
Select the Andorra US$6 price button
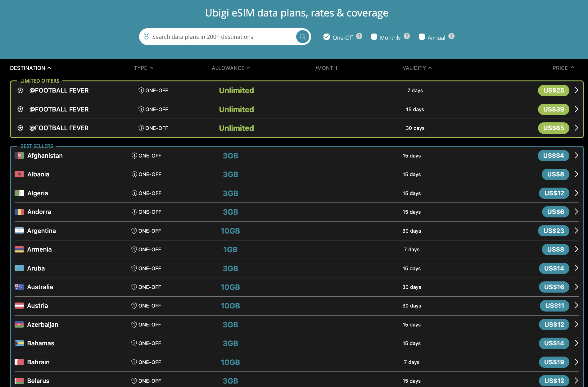[x=555, y=212]
